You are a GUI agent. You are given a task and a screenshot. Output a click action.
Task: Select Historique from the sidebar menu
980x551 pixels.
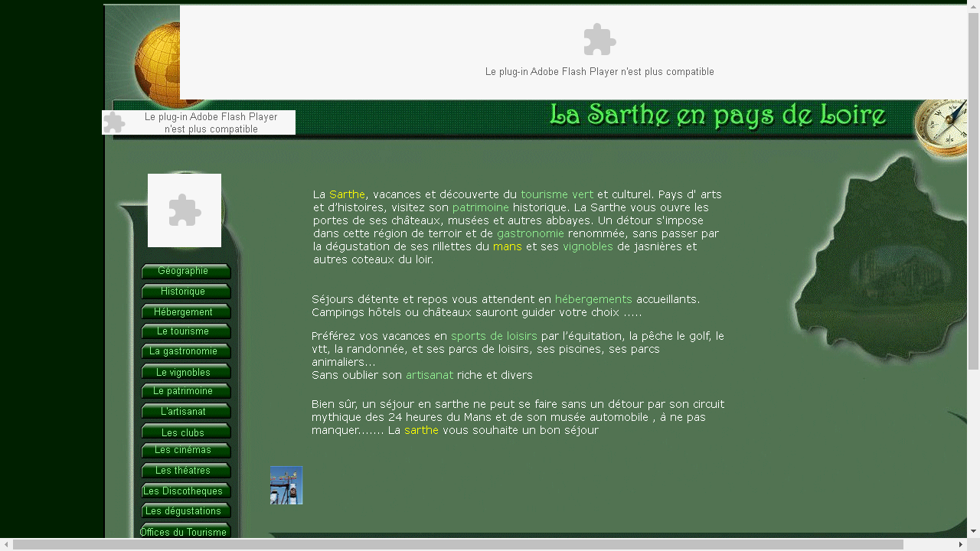click(x=184, y=292)
